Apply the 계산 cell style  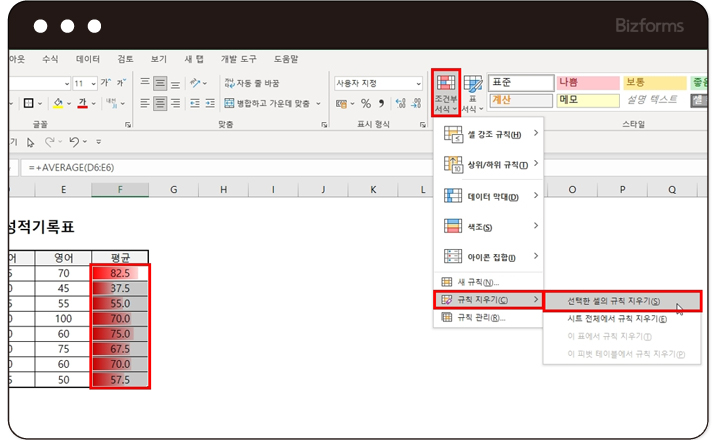click(x=520, y=100)
